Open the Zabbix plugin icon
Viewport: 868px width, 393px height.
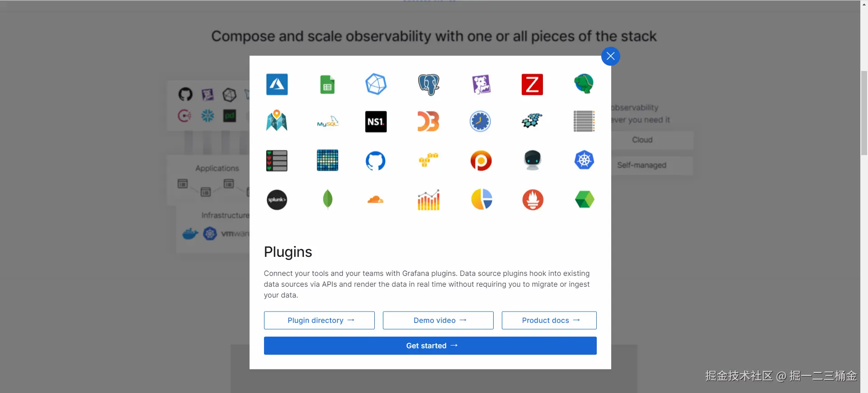(532, 85)
